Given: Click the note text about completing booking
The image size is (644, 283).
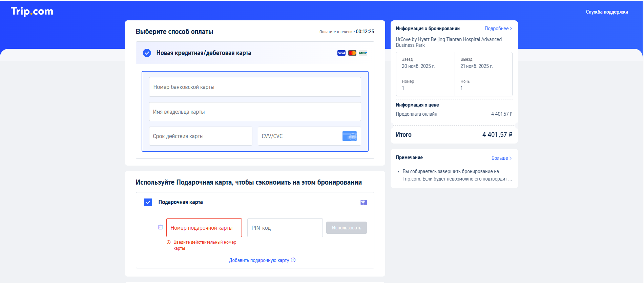Looking at the screenshot, I should (457, 175).
